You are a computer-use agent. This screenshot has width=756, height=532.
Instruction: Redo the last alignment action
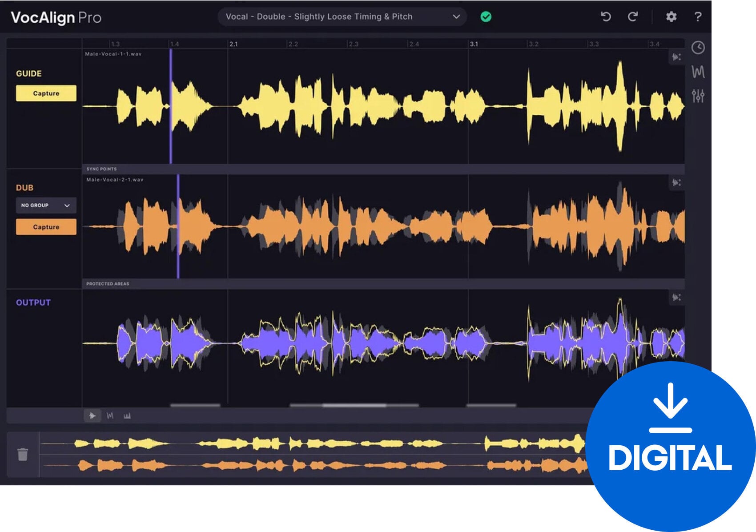(x=633, y=17)
